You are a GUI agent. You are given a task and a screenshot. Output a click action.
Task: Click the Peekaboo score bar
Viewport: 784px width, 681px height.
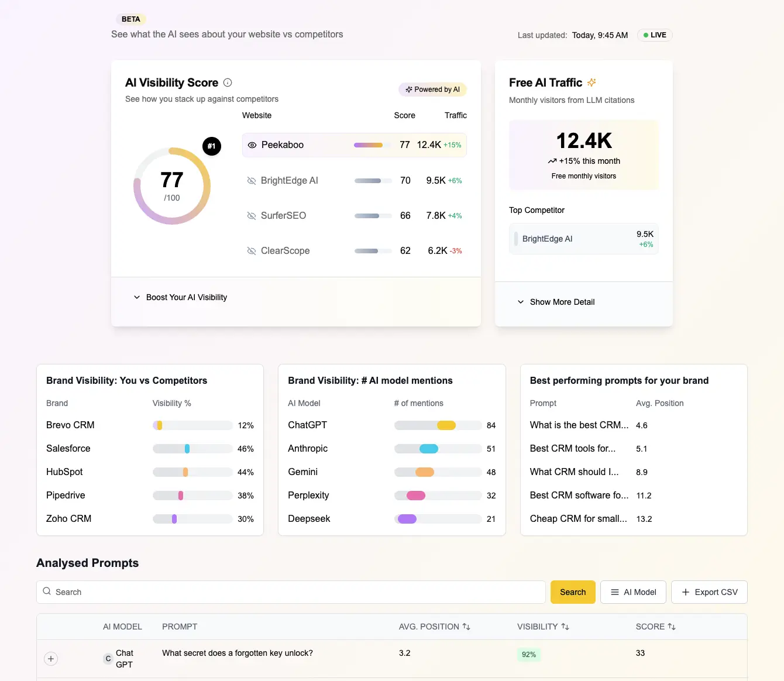point(373,145)
